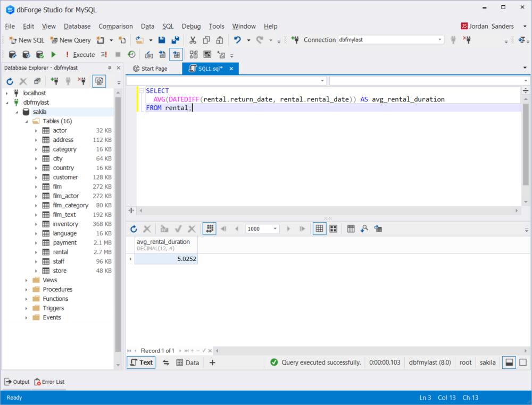532x405 pixels.
Task: Refresh the Database Explorer tree
Action: [x=10, y=81]
